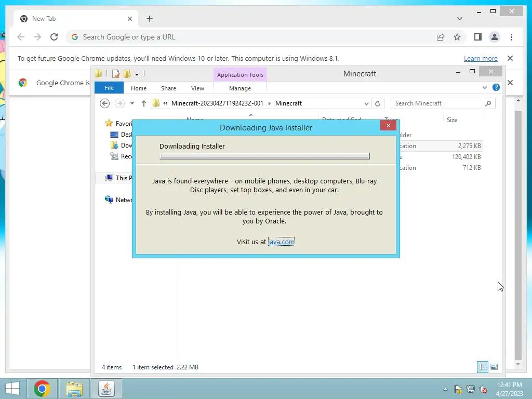Open the java.com link
The height and width of the screenshot is (399, 532).
pos(281,242)
